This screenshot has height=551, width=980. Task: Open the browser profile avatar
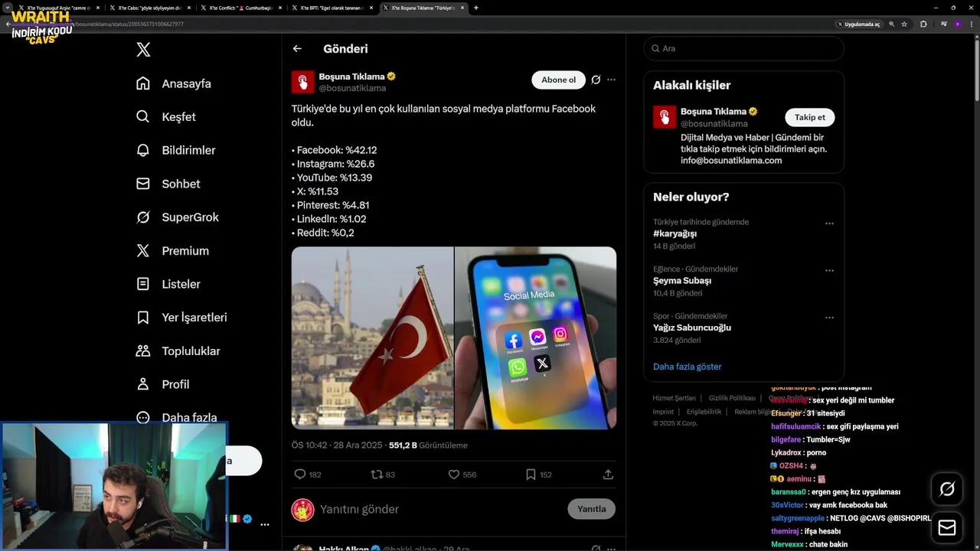point(957,24)
